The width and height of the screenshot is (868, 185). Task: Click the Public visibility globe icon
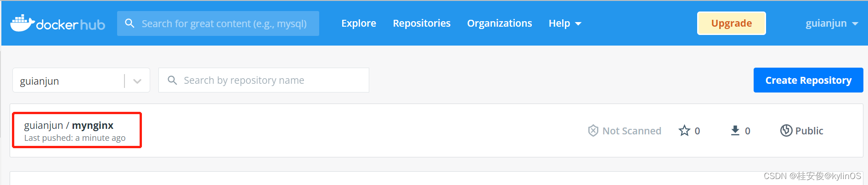click(786, 131)
